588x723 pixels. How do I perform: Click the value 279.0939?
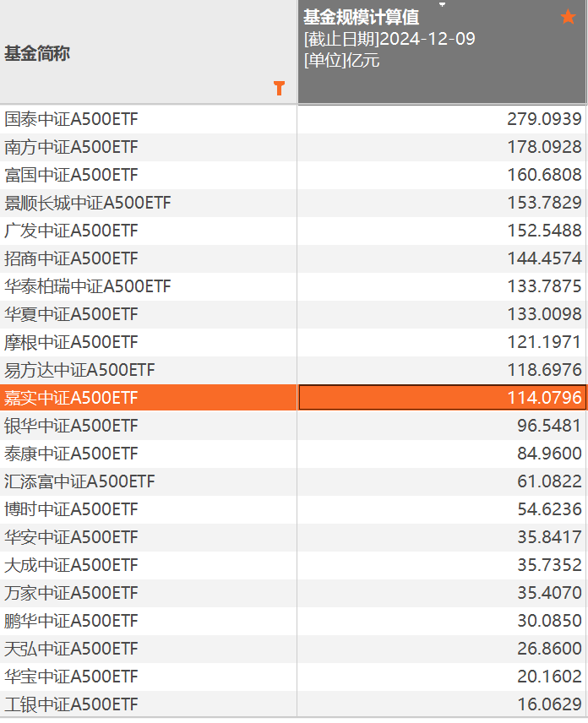click(544, 119)
